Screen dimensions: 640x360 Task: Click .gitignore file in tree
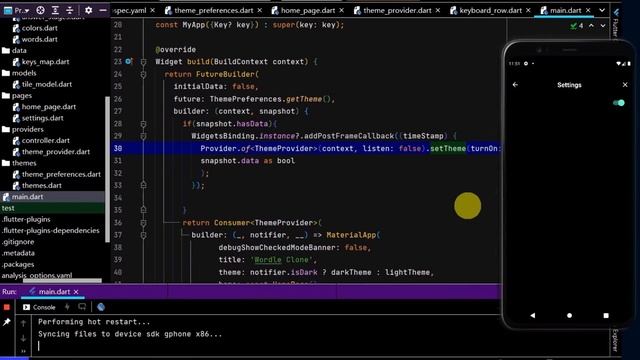click(x=18, y=242)
